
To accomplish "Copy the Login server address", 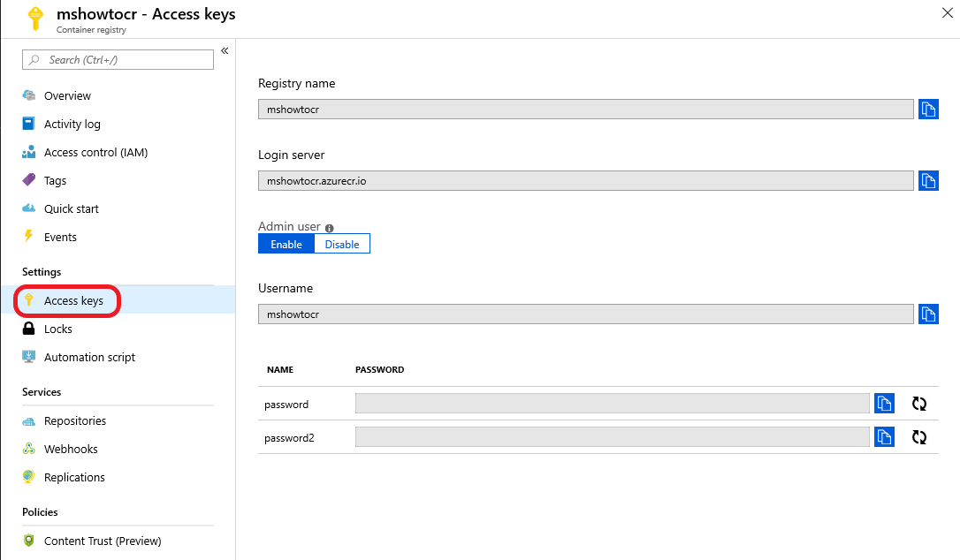I will (x=928, y=181).
